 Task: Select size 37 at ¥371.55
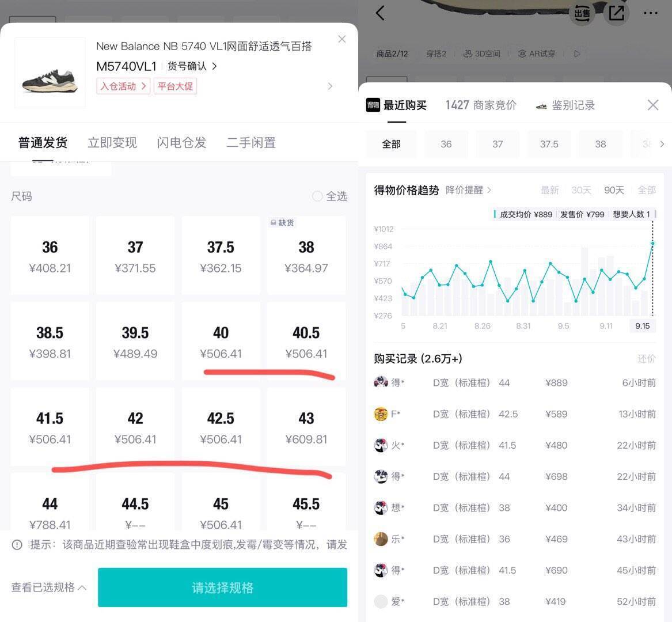(x=135, y=256)
